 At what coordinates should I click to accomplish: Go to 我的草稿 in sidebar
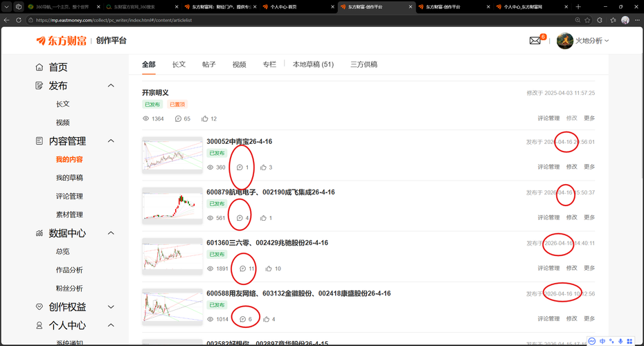tap(69, 178)
